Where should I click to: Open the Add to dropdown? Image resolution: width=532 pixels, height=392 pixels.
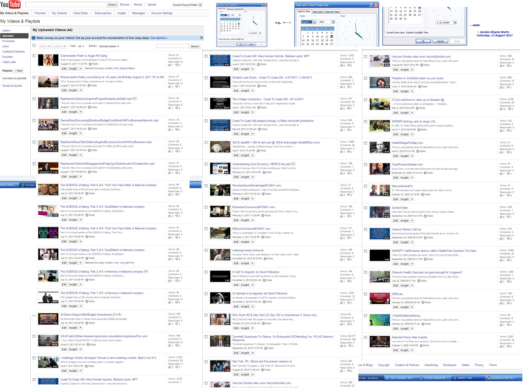45,46
